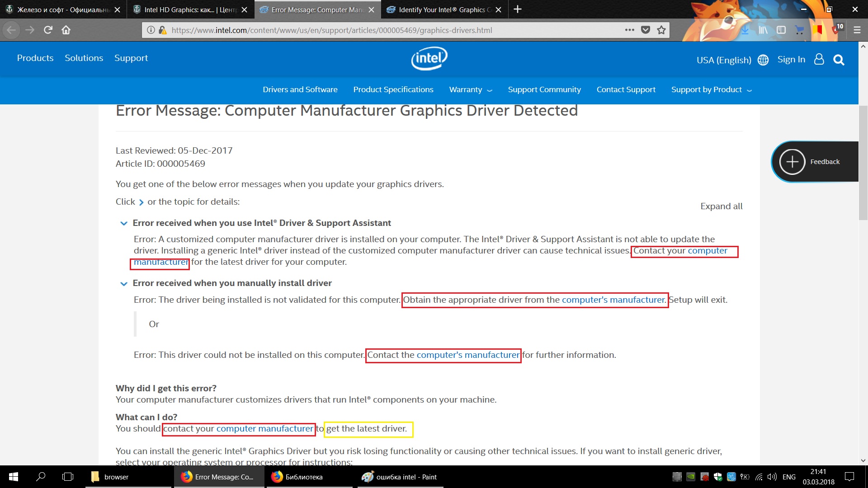Open Support Community
Viewport: 868px width, 488px height.
point(544,89)
